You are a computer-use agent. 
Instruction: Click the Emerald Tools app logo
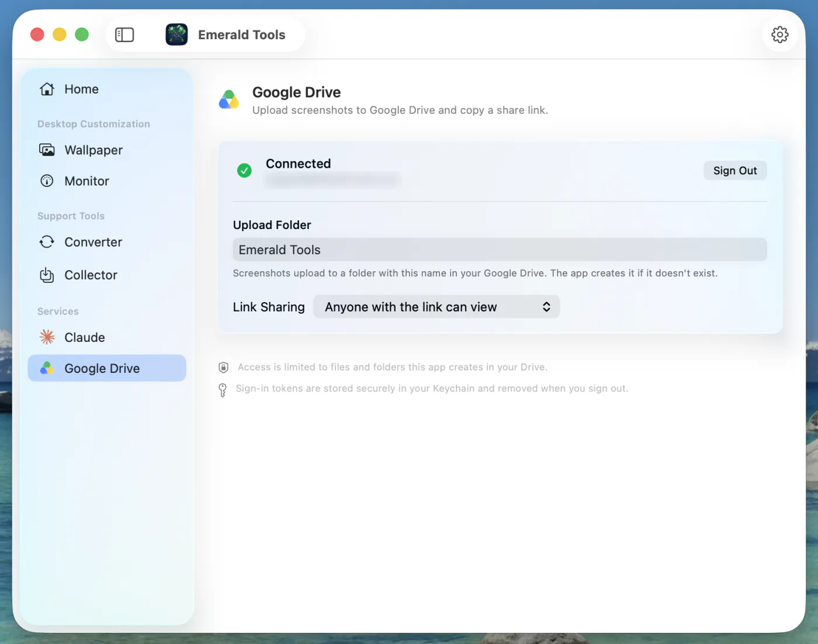(176, 34)
